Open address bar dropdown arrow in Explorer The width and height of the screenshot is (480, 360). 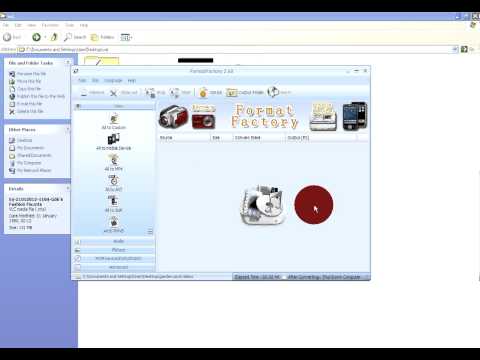pyautogui.click(x=455, y=49)
